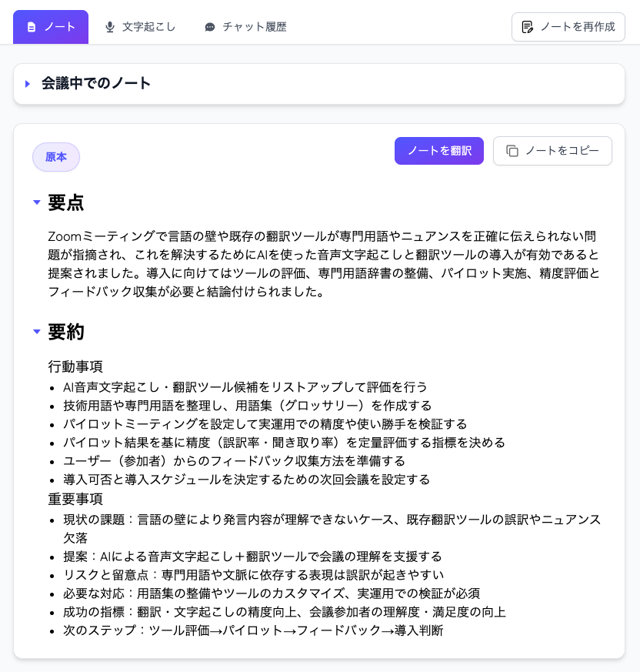
Task: Click the 要点 section heading
Action: [66, 202]
